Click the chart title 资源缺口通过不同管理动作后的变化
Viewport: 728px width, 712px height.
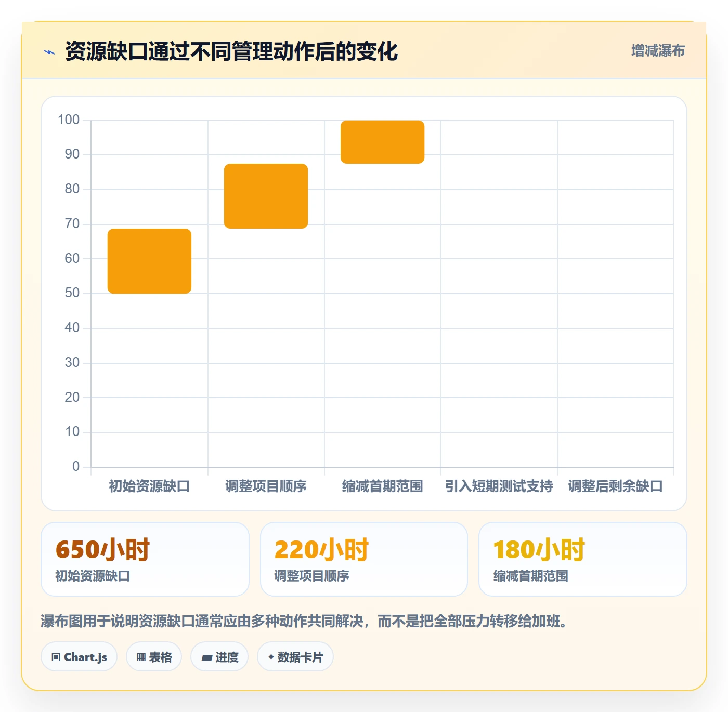[231, 51]
